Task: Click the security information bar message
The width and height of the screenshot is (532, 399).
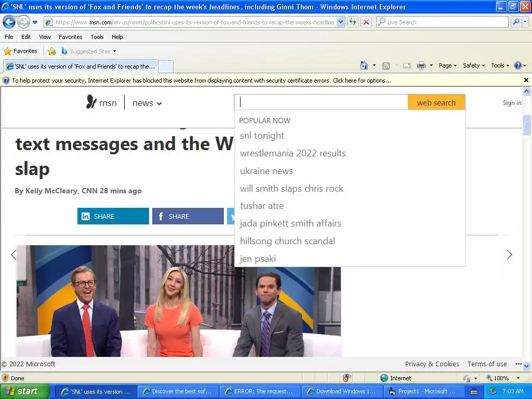Action: (202, 81)
